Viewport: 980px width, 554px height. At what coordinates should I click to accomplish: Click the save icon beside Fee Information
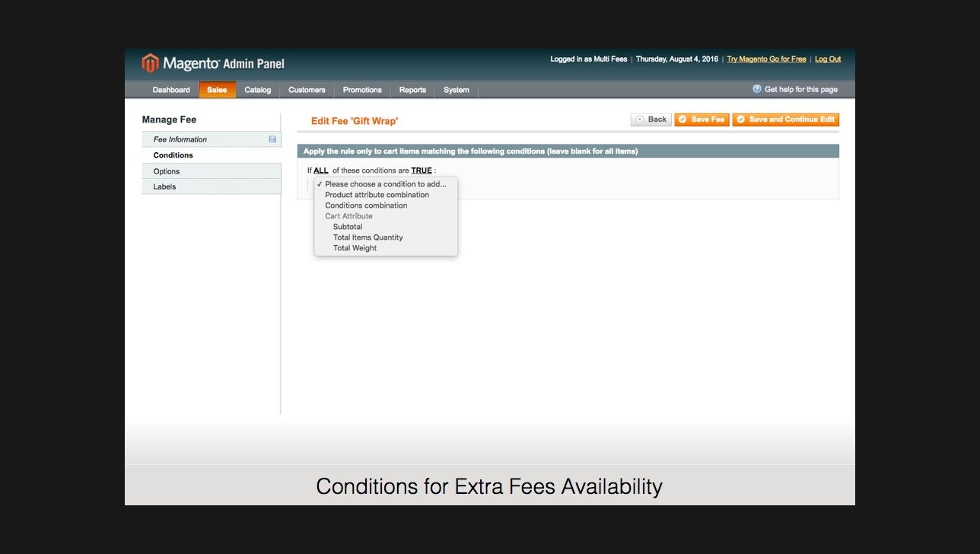pyautogui.click(x=272, y=139)
